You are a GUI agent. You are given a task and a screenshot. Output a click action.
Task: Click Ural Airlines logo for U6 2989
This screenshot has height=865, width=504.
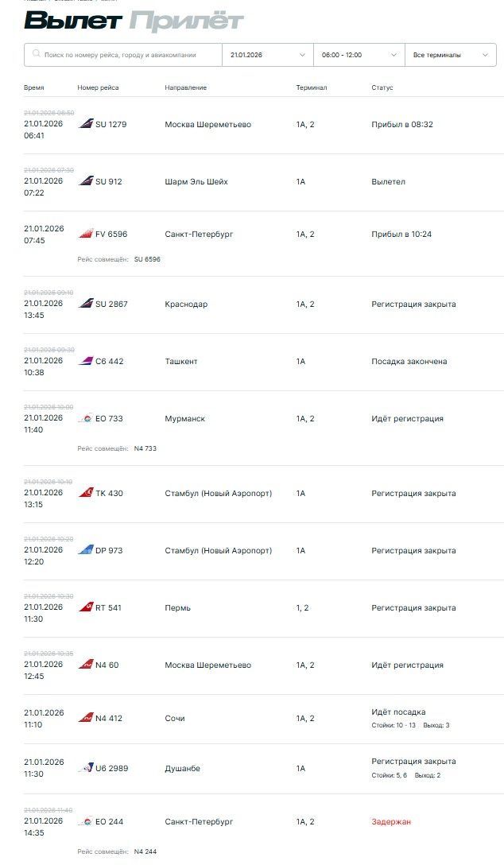point(86,768)
